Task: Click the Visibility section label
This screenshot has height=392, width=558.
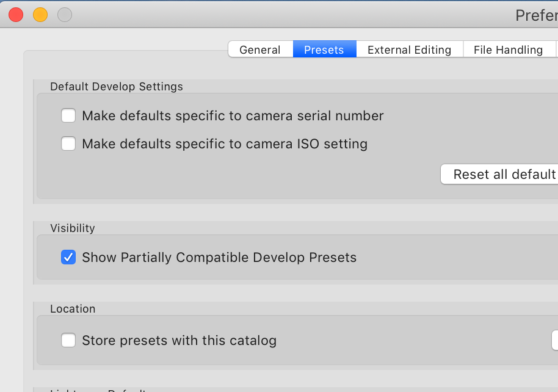Action: (x=73, y=228)
